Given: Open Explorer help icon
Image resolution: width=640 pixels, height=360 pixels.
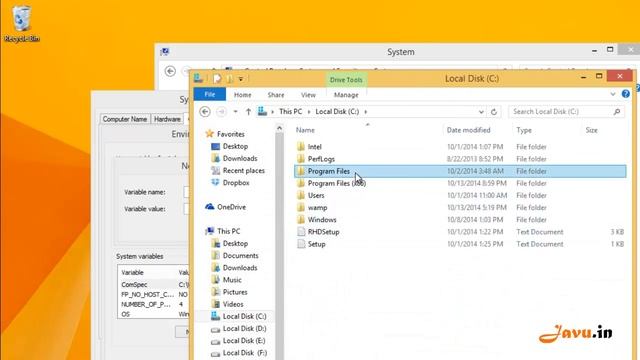Looking at the screenshot, I should pos(625,94).
